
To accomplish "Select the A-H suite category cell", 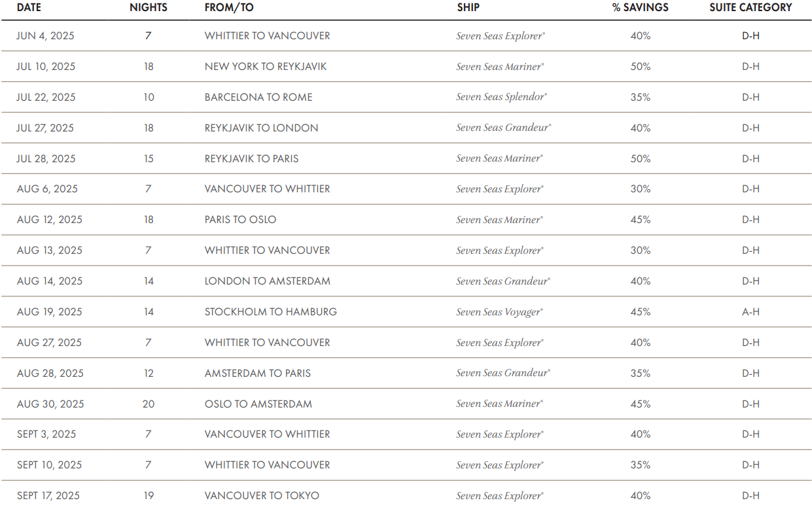I will (x=750, y=312).
